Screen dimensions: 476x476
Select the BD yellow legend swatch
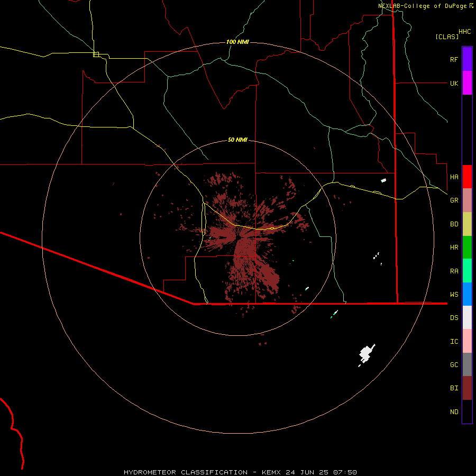tap(467, 224)
